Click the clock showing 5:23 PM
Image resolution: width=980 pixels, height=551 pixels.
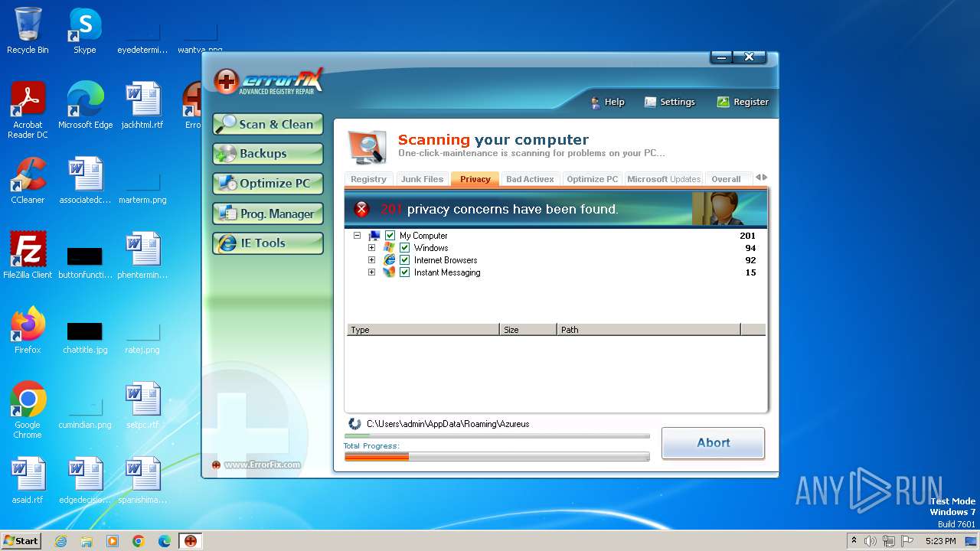[940, 541]
